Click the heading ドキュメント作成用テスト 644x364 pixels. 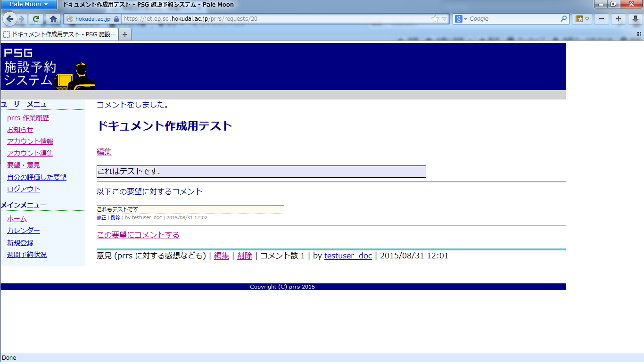click(x=165, y=126)
